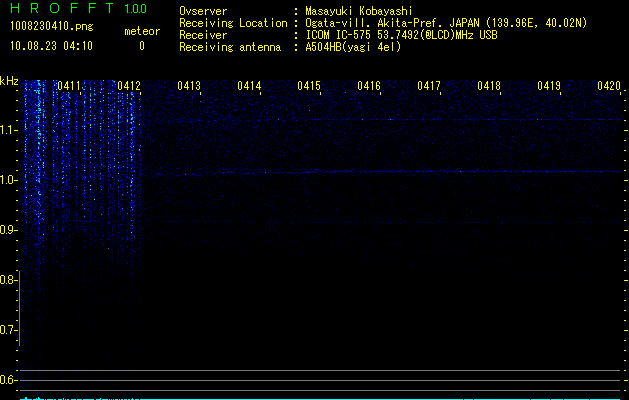Click the 1.1 frequency axis label
This screenshot has height=400, width=629.
(8, 130)
